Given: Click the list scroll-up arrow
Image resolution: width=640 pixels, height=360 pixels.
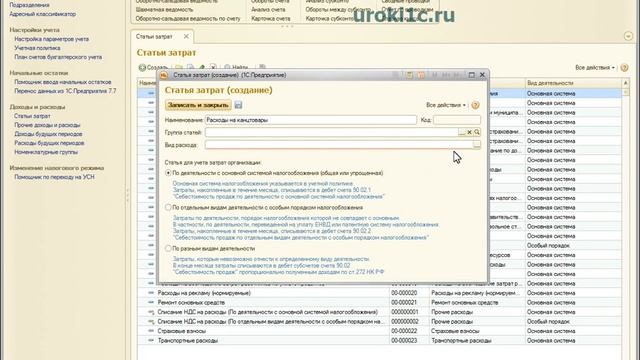Looking at the screenshot, I should pos(626,83).
